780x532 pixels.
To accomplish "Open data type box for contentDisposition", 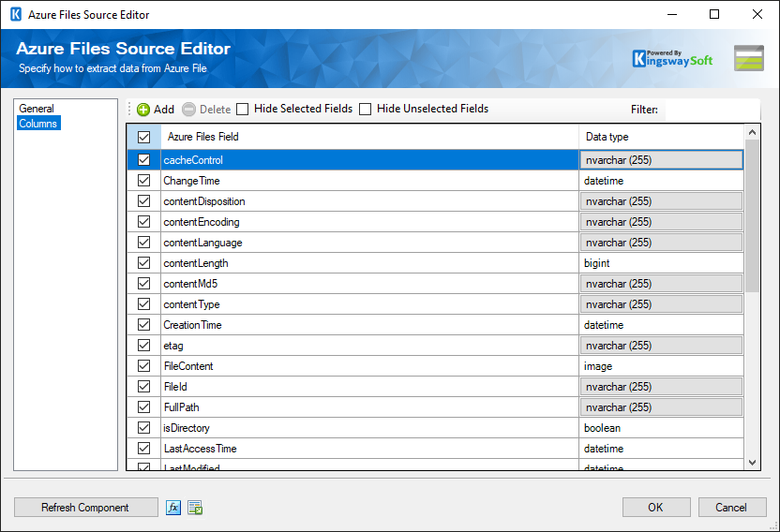I will (x=661, y=201).
